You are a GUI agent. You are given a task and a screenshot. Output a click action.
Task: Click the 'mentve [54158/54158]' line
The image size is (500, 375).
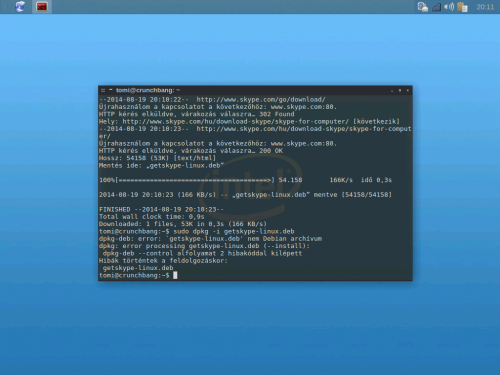click(x=245, y=195)
